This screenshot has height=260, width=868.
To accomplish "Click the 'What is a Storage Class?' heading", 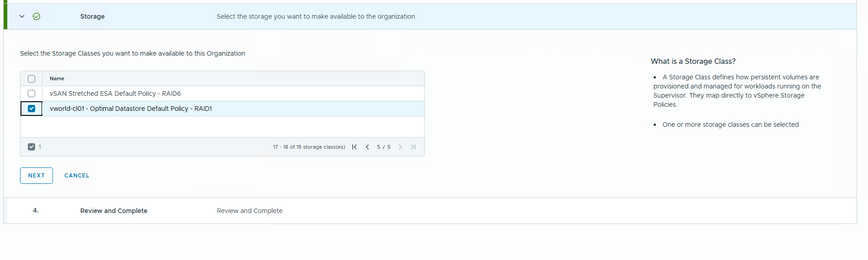I will [693, 61].
